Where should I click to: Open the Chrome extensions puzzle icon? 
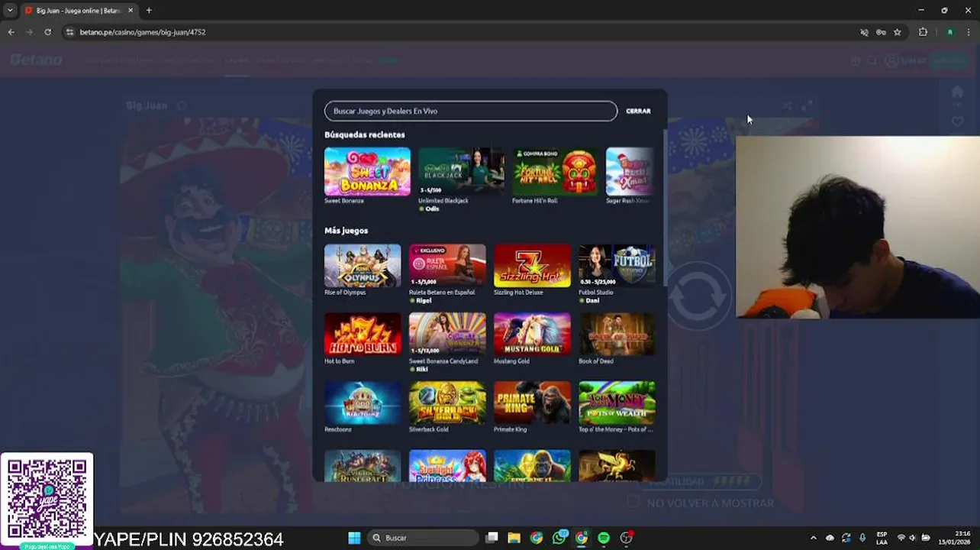pos(923,32)
